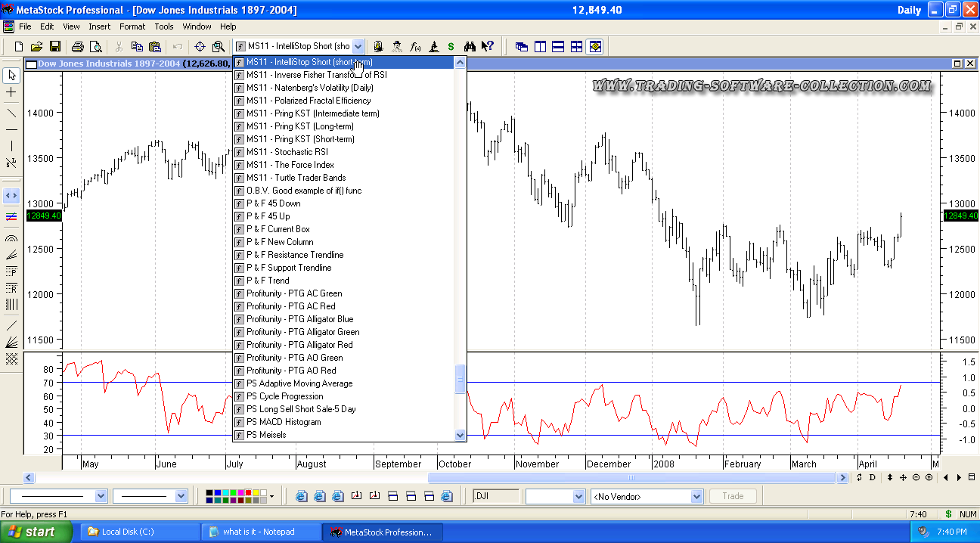This screenshot has width=980, height=543.
Task: Click the zoom magnifier toolbar icon
Action: point(219,47)
